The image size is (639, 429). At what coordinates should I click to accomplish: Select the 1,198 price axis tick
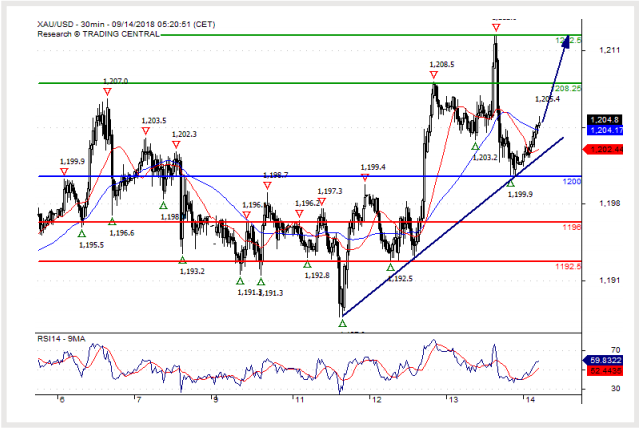[x=609, y=203]
